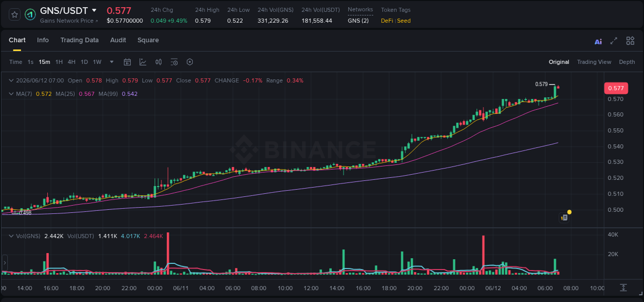
Task: Open the GNS/USDT pair selector dropdown arrow
Action: point(94,10)
